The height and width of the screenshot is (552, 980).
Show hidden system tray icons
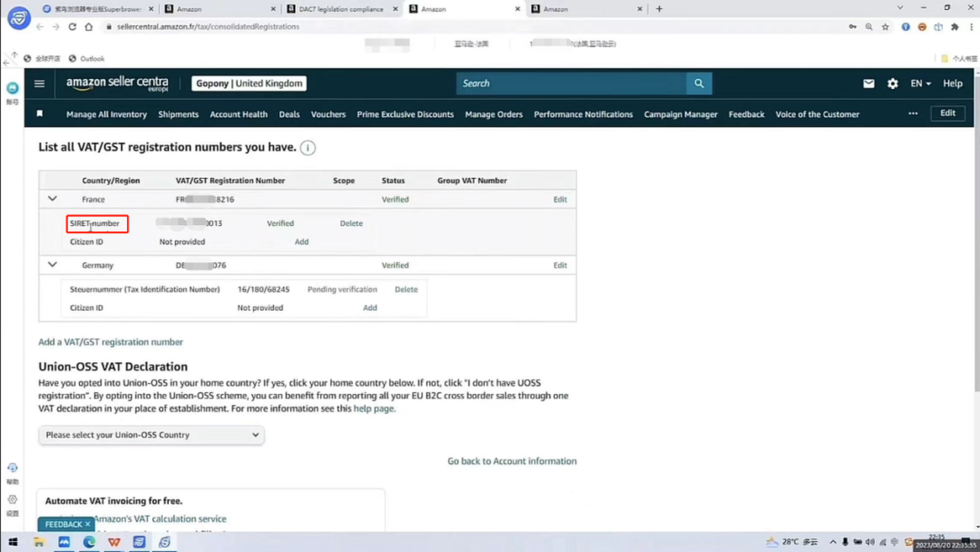pos(832,542)
